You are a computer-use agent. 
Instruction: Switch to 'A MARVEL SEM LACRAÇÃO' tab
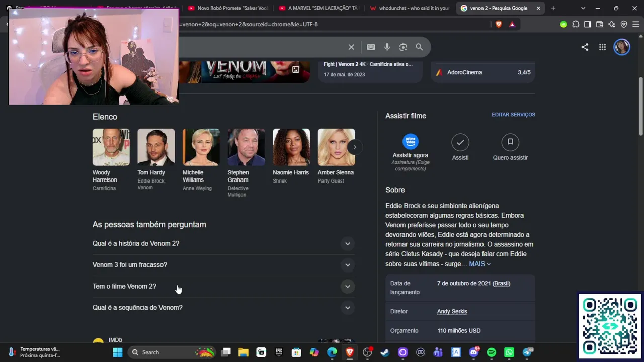click(318, 8)
